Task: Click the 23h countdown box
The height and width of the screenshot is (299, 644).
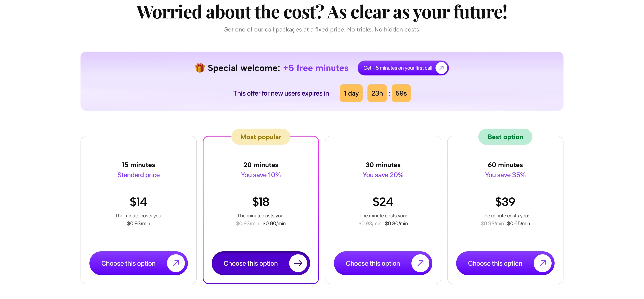Action: point(377,93)
